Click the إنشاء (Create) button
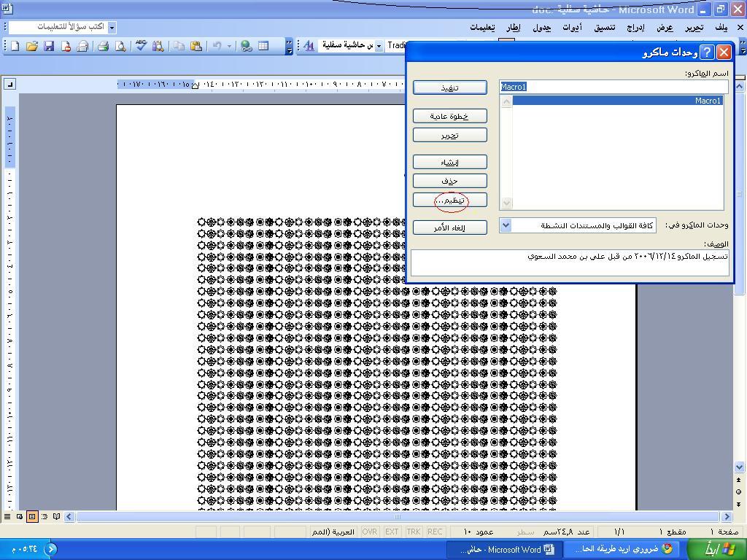The width and height of the screenshot is (747, 560). 449,162
